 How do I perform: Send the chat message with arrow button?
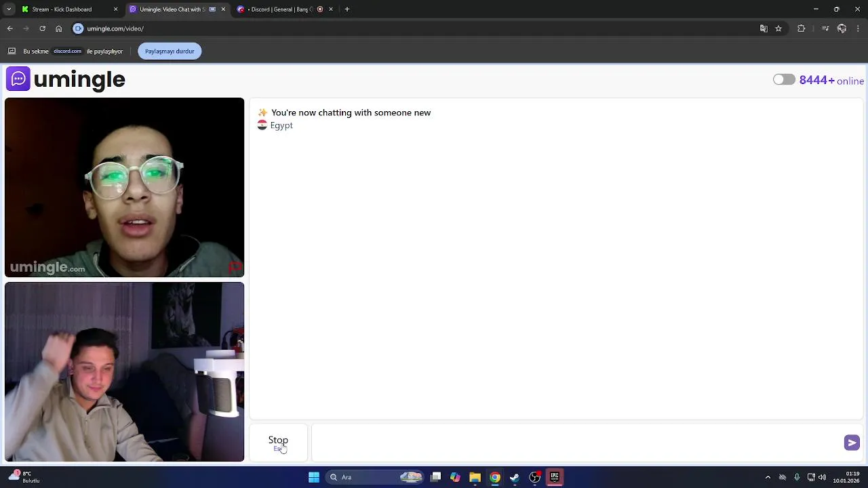[852, 443]
